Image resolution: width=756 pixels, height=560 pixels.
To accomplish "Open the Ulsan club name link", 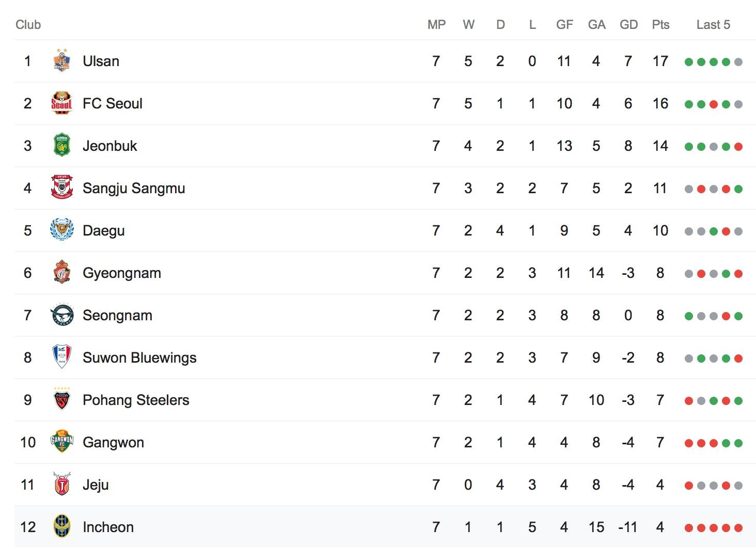I will (x=101, y=61).
